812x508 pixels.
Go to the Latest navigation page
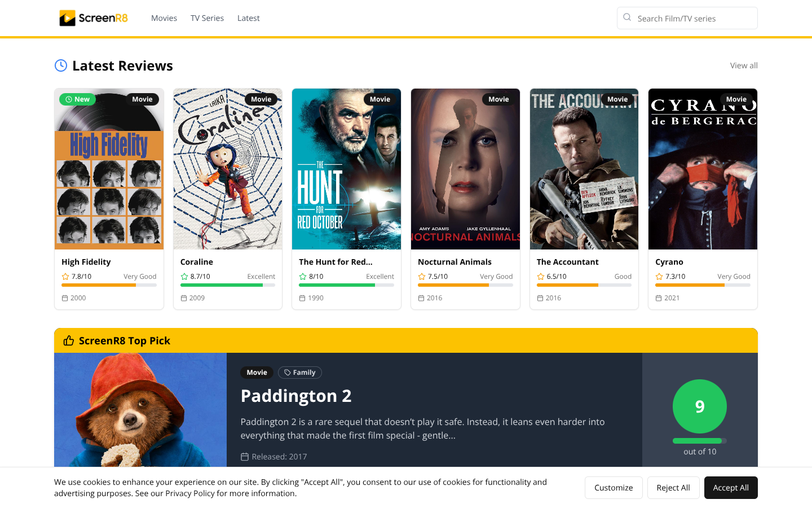click(x=248, y=18)
